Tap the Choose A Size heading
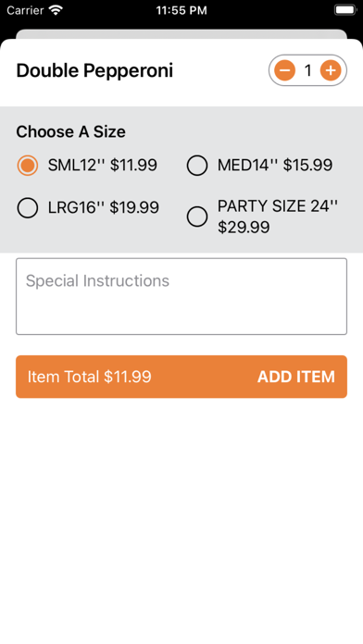This screenshot has height=644, width=363. click(70, 131)
